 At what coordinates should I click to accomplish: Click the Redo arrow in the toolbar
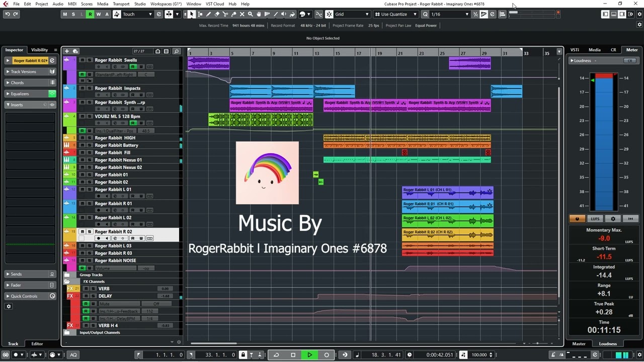(x=16, y=14)
